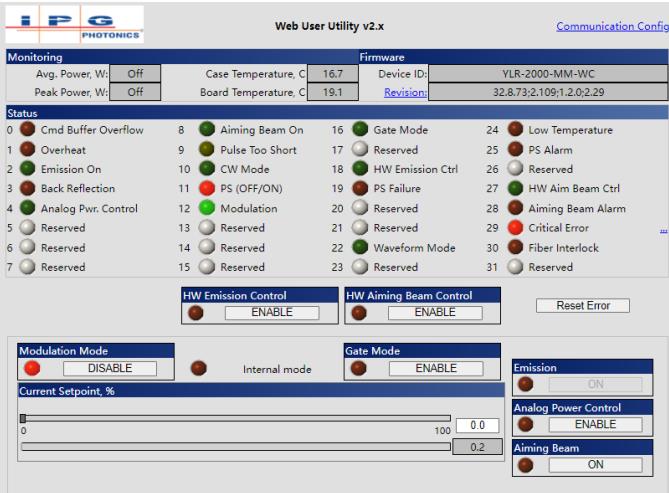Click the green Modulation status LED
Viewport: 669px width, 493px height.
[206, 208]
